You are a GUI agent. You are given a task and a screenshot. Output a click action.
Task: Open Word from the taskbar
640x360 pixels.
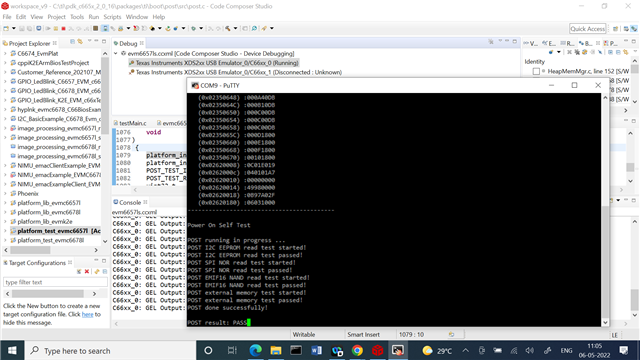(316, 350)
